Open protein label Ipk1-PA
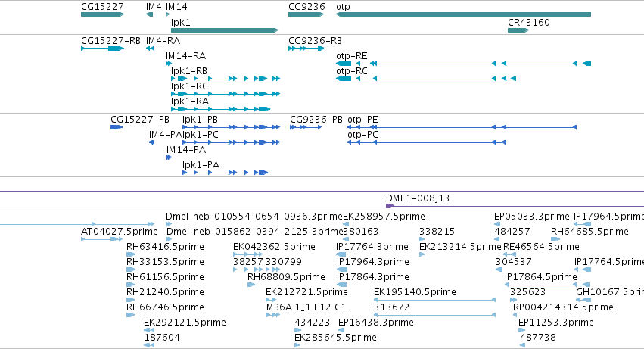 [x=201, y=165]
